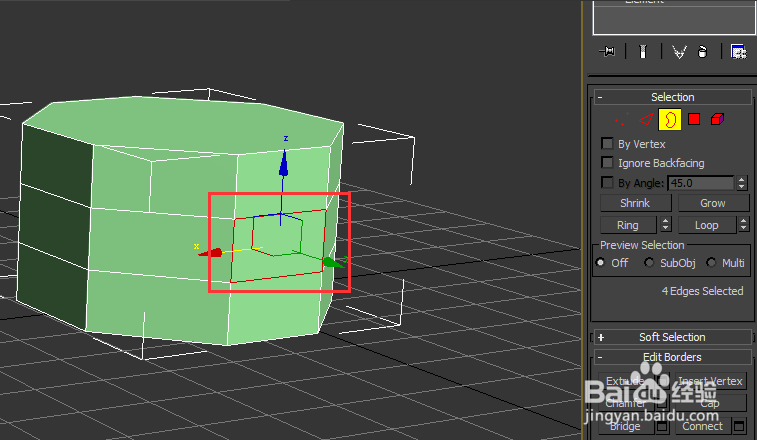Click the By Angle value field 45.0
The image size is (757, 440).
[x=701, y=183]
